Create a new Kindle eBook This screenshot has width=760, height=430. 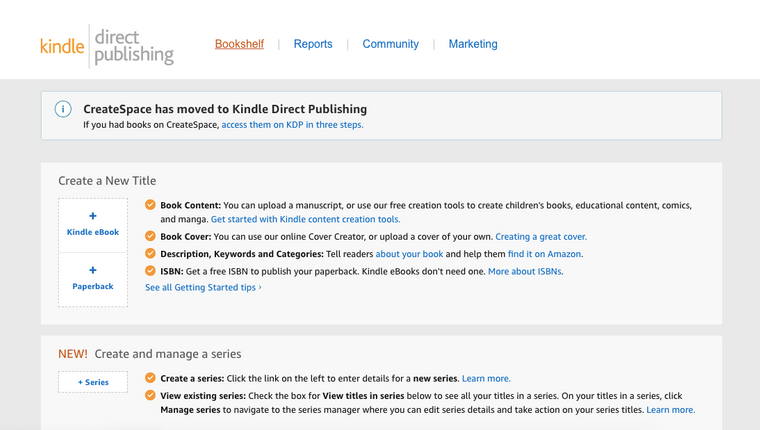coord(93,225)
